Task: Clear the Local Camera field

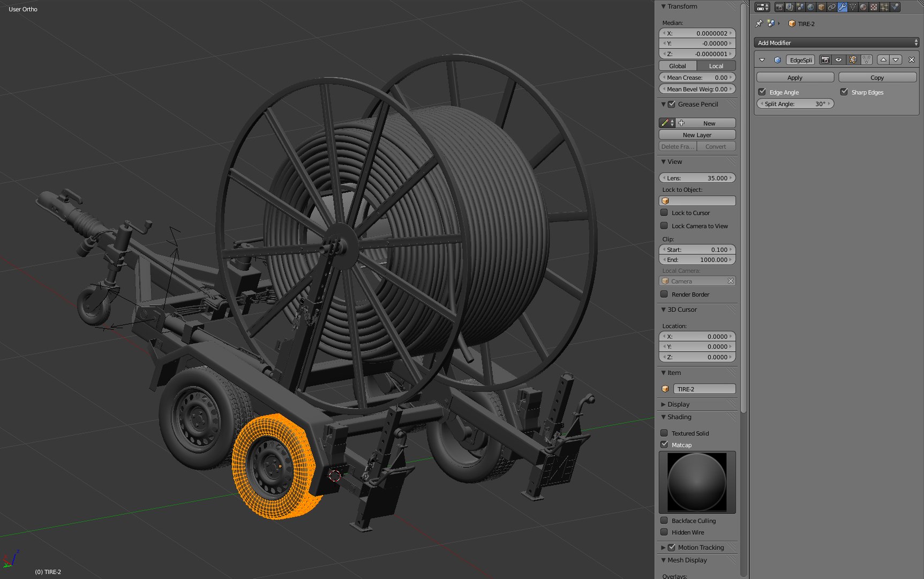Action: 730,281
